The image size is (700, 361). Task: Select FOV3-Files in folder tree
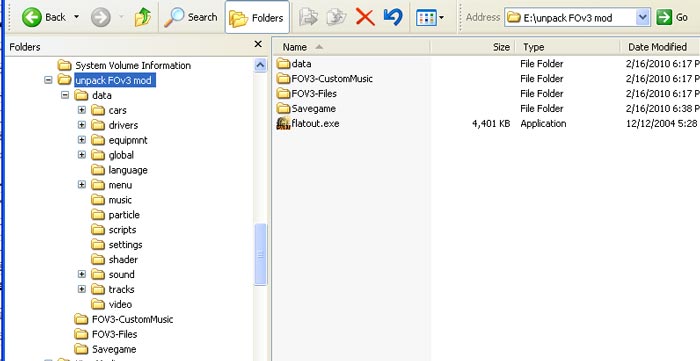(114, 334)
